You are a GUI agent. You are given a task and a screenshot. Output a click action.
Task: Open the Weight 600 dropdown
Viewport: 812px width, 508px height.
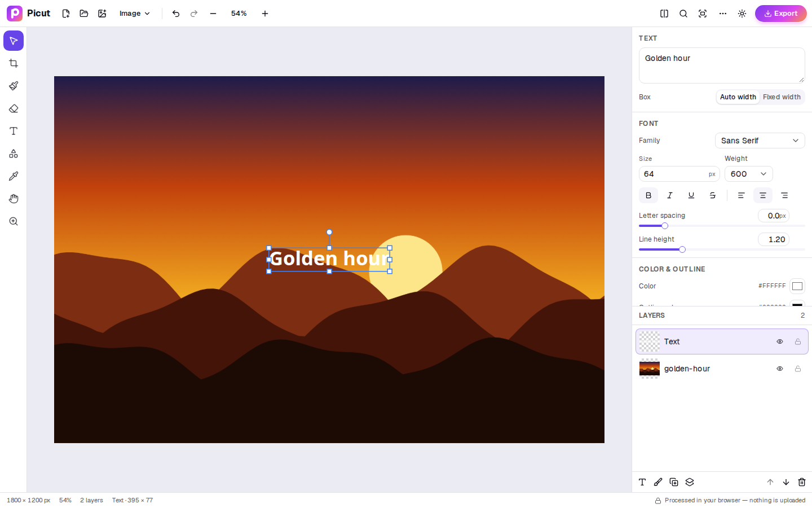click(749, 174)
